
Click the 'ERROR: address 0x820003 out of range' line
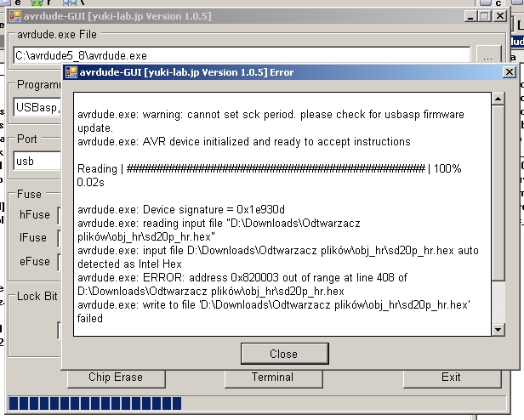tap(242, 278)
